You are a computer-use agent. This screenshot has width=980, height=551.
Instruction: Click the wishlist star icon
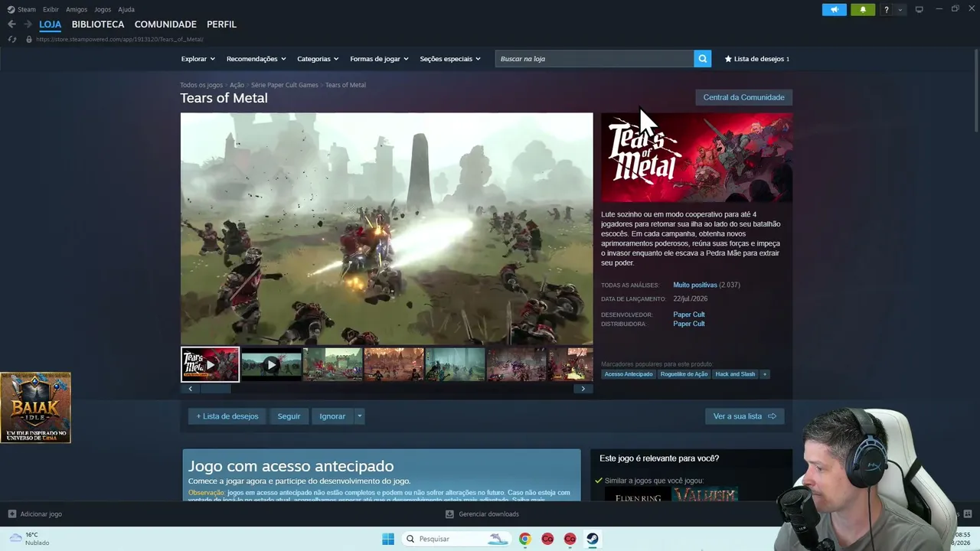coord(728,59)
